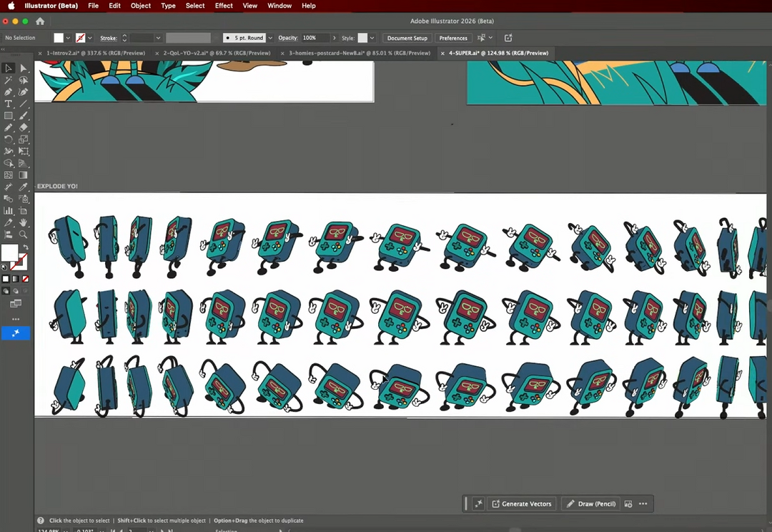The image size is (772, 532).
Task: Click the Document Setup button
Action: tap(407, 38)
